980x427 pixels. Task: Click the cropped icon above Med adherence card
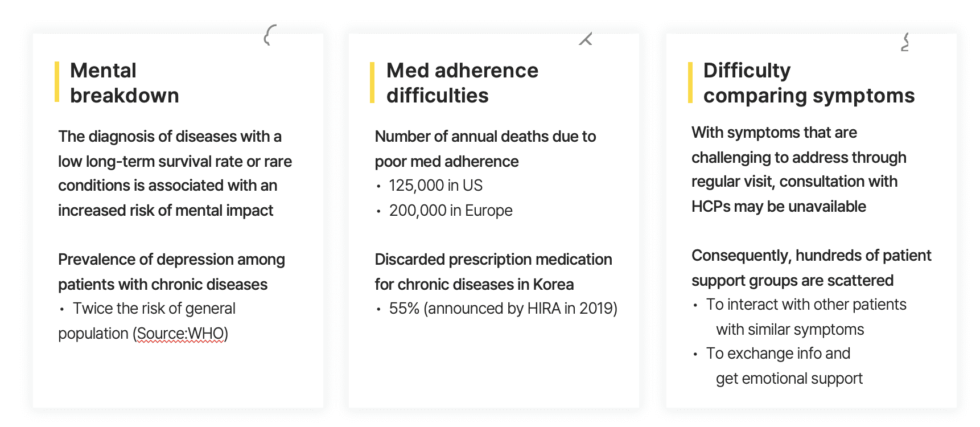tap(586, 39)
